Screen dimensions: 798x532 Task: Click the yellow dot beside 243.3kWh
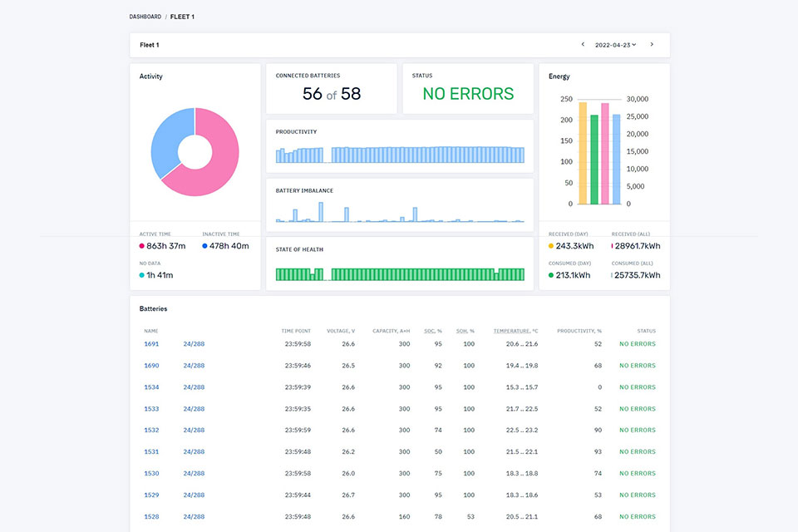tap(550, 246)
